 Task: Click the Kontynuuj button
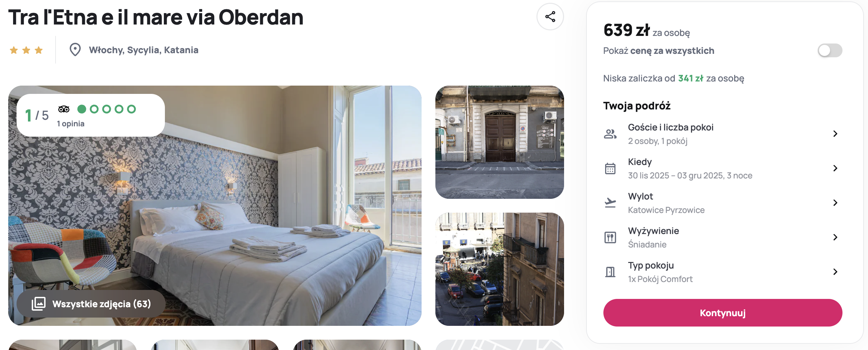(722, 313)
